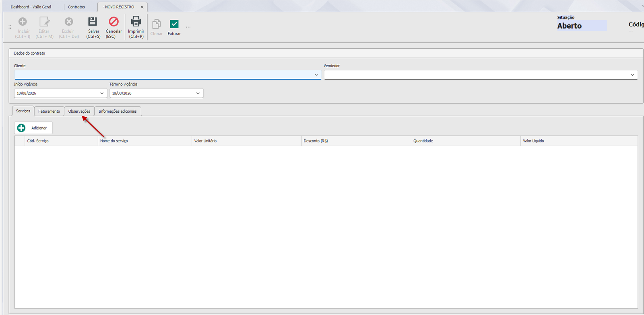Click the Cancelar red prohibited icon
The width and height of the screenshot is (644, 315).
114,21
